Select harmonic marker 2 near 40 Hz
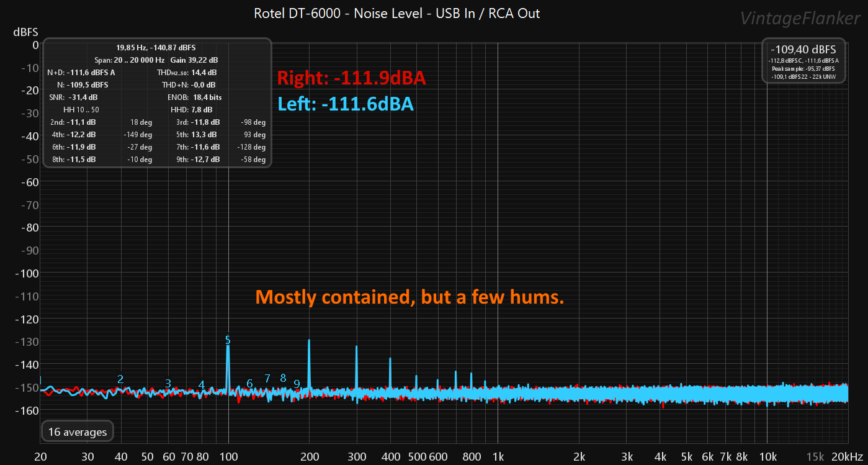Screen dimensions: 868x465 (x=120, y=379)
